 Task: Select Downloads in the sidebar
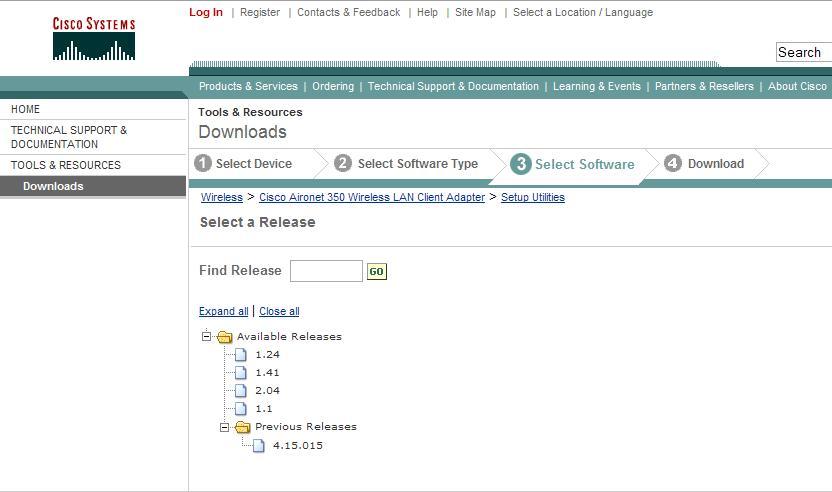93,186
